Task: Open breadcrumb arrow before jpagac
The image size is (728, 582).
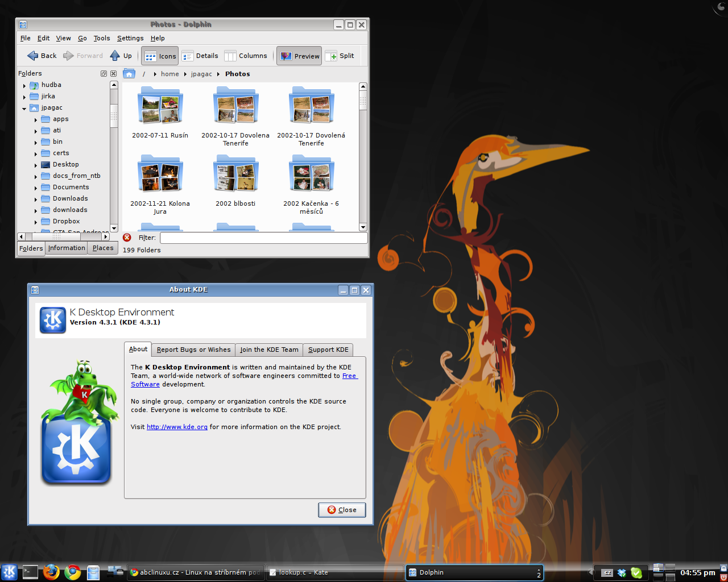Action: pos(185,74)
